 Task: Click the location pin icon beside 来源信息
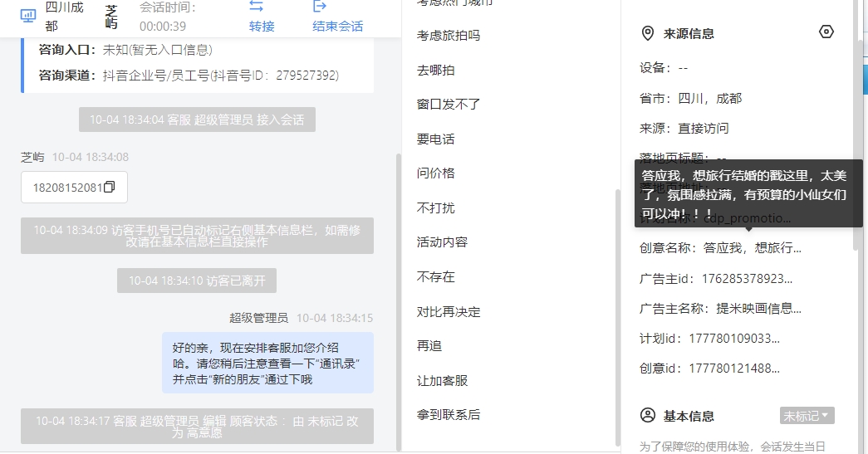tap(647, 34)
